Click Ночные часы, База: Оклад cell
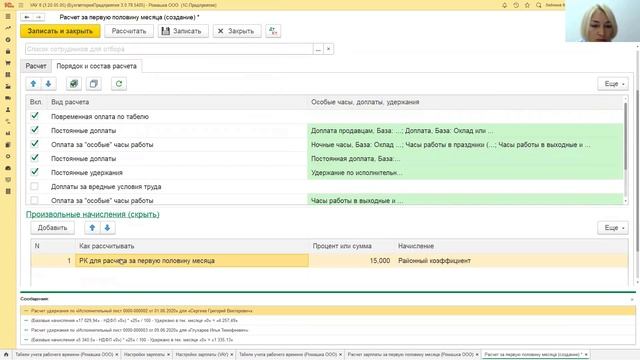 (x=465, y=144)
